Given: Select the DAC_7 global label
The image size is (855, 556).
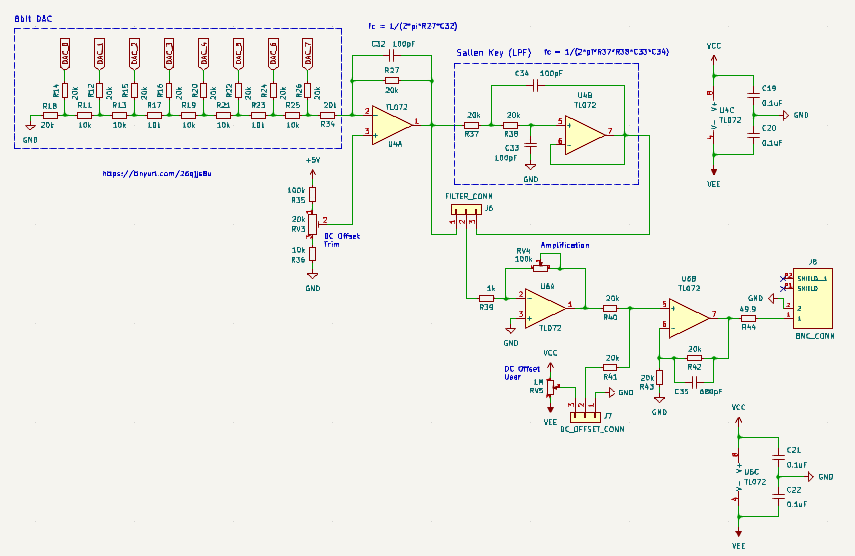Looking at the screenshot, I should [308, 53].
